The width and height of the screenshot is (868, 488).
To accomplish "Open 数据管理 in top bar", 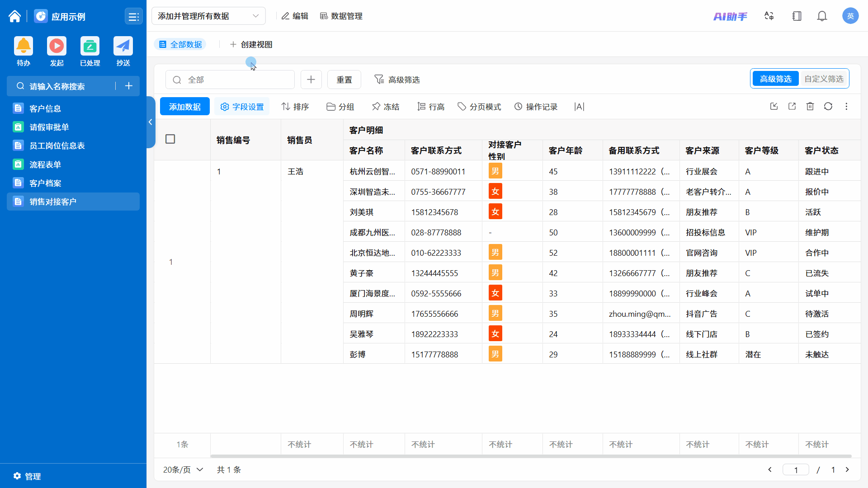I will coord(341,16).
